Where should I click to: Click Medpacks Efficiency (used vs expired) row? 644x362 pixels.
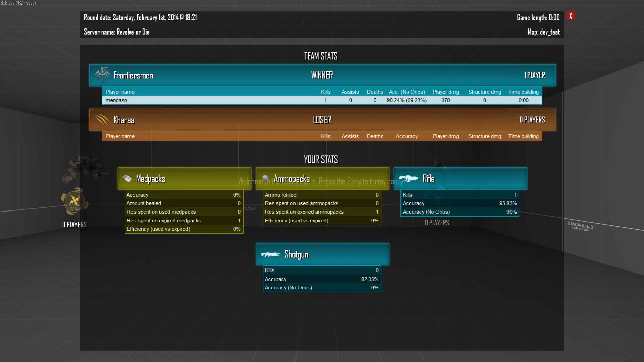184,229
